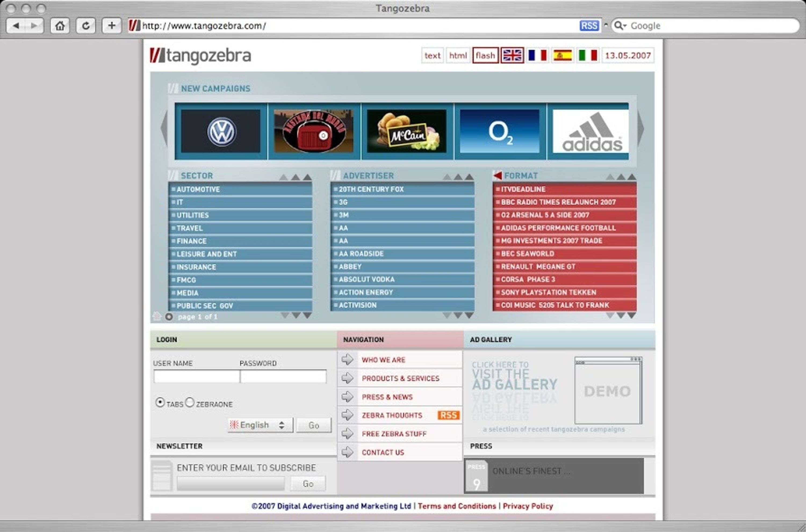Switch the site to the UK English flag

(512, 55)
